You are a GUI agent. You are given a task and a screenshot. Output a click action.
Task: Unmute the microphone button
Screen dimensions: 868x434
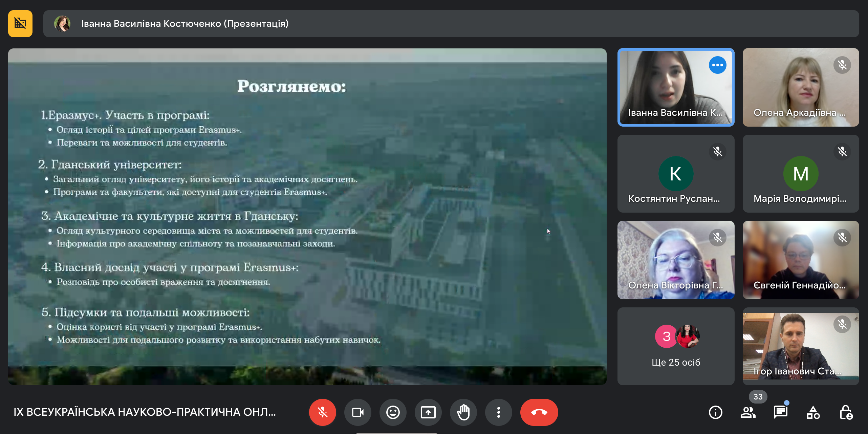tap(322, 412)
